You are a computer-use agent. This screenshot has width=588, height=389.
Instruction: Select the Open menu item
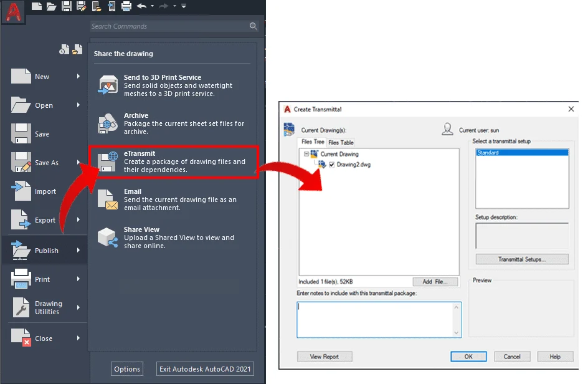[45, 105]
